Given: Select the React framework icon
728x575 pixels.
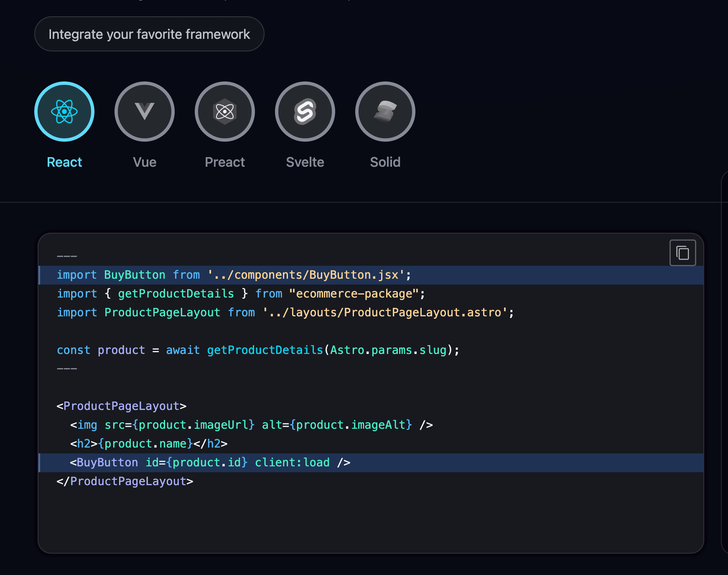Looking at the screenshot, I should tap(64, 112).
